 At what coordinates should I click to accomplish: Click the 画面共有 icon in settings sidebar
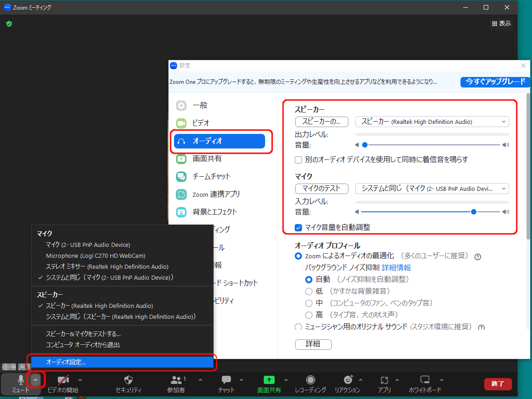181,159
